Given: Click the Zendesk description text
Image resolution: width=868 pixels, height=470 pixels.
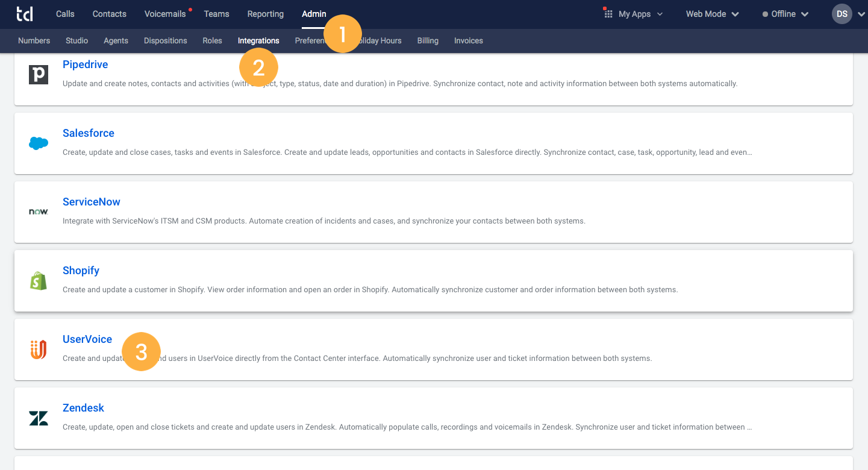Looking at the screenshot, I should [407, 427].
